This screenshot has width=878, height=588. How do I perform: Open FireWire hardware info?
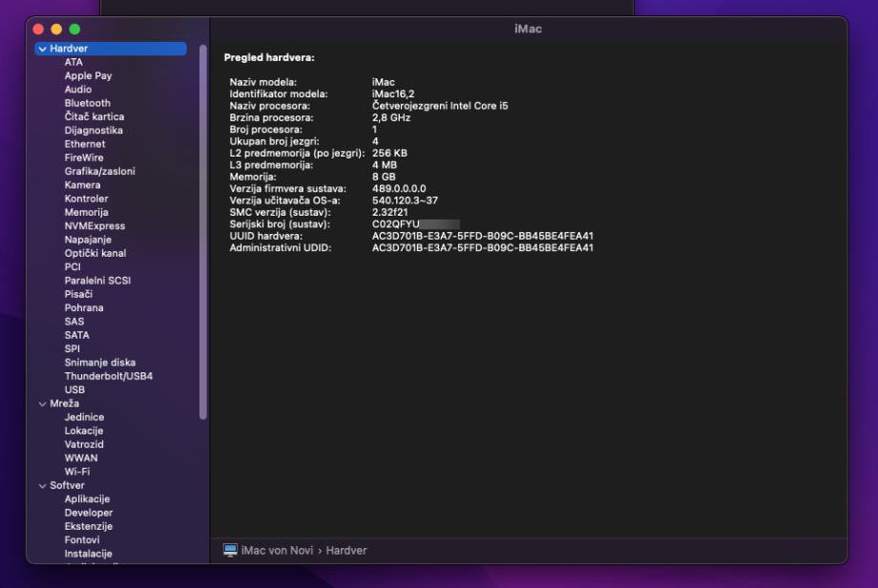pos(84,157)
